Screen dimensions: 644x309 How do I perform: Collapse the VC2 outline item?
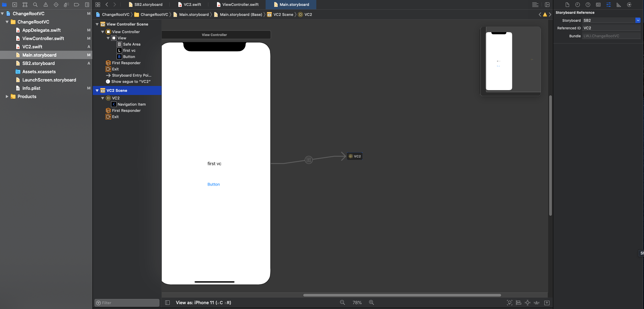coord(102,98)
